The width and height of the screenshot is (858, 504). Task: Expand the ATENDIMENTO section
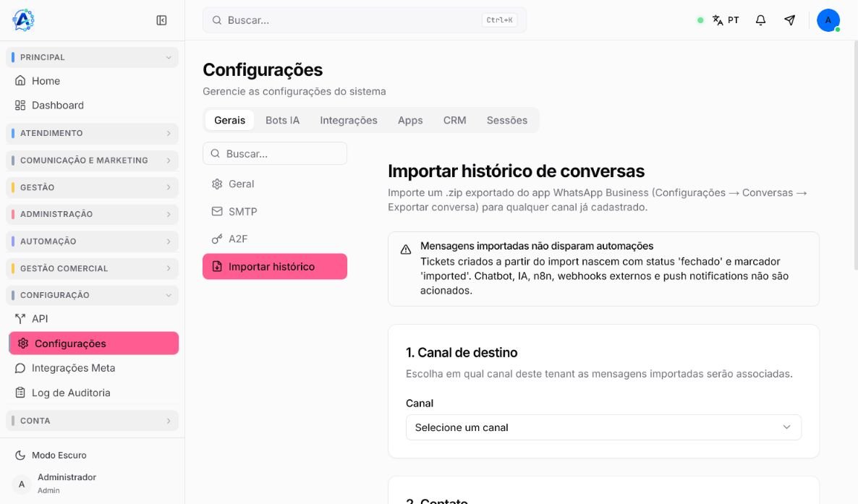(92, 133)
